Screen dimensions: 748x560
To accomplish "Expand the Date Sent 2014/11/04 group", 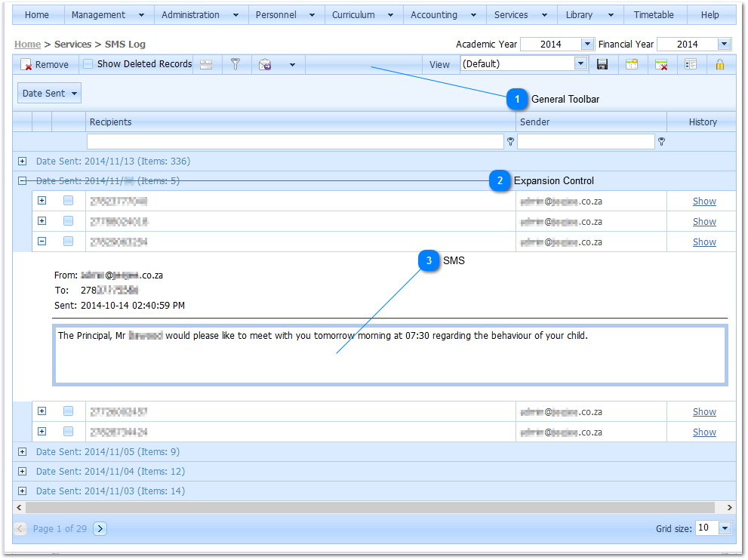I will (x=23, y=471).
